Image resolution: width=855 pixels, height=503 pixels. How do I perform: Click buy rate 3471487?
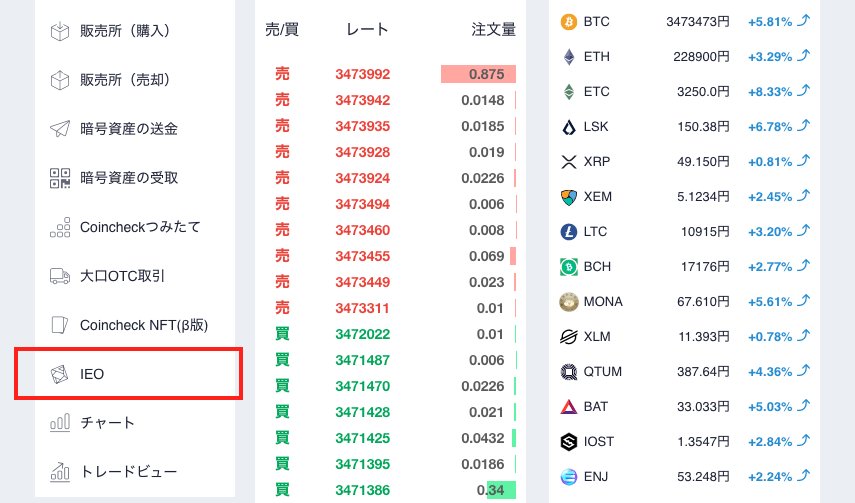(363, 360)
